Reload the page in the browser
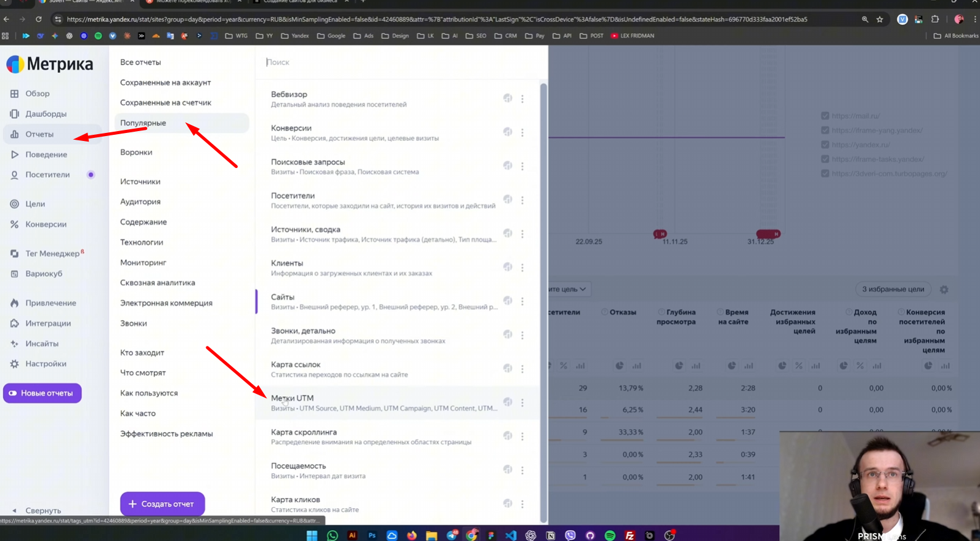980x541 pixels. pyautogui.click(x=38, y=19)
